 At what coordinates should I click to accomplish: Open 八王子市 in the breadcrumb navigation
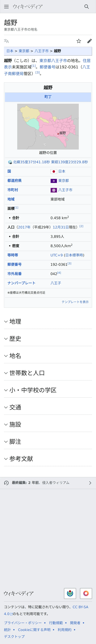point(41,51)
